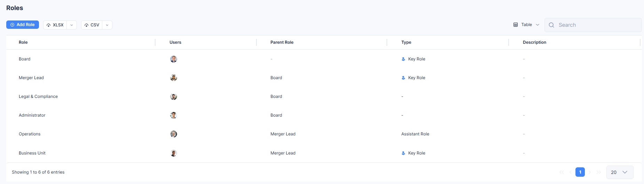Sort by Type column header

[x=406, y=42]
